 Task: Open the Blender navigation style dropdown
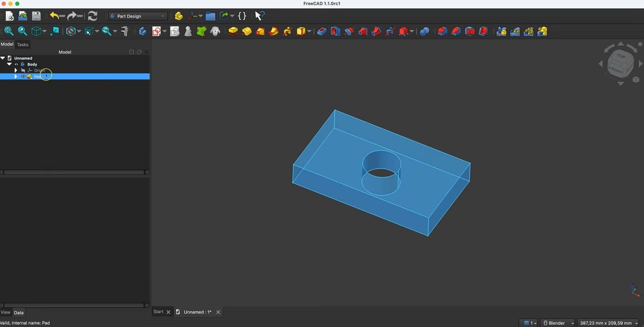pyautogui.click(x=557, y=323)
